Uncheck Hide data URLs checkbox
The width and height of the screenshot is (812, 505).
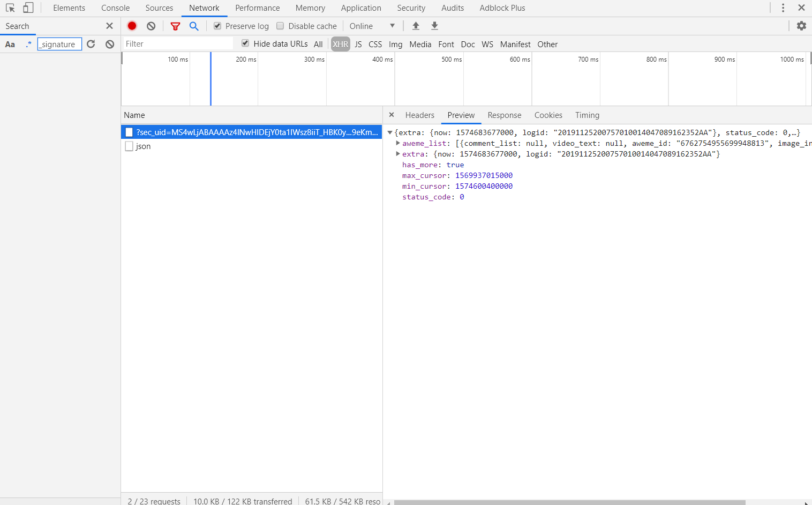coord(245,43)
